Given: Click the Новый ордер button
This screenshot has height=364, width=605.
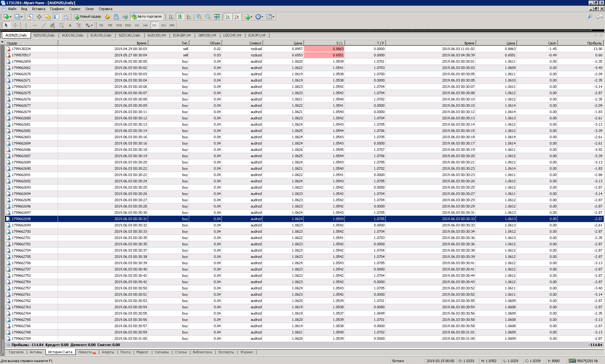Looking at the screenshot, I should coord(88,17).
